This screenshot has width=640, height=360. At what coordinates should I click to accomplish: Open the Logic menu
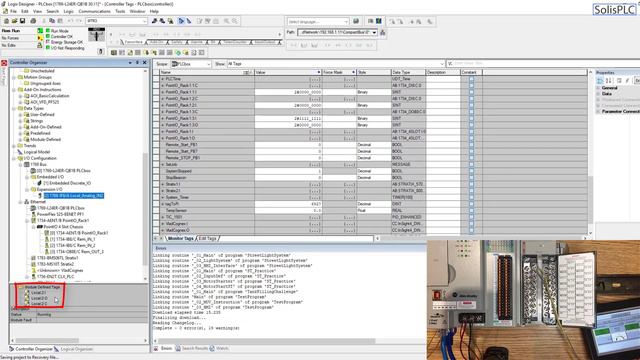coord(69,11)
